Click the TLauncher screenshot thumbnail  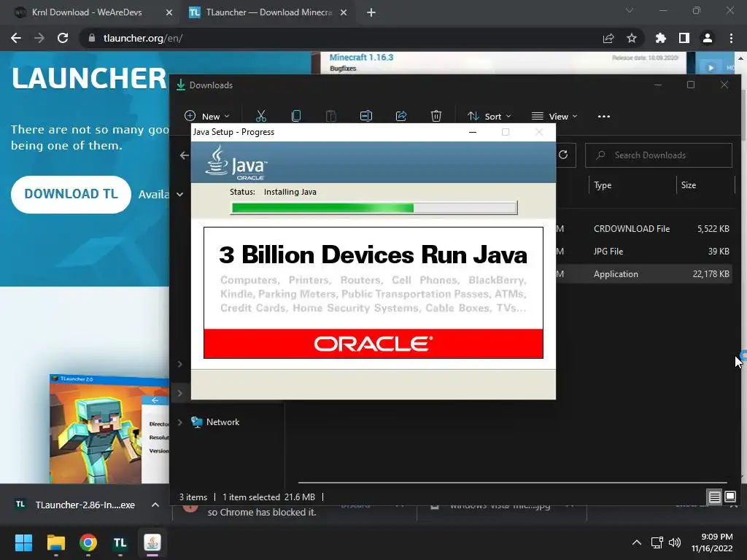(109, 429)
